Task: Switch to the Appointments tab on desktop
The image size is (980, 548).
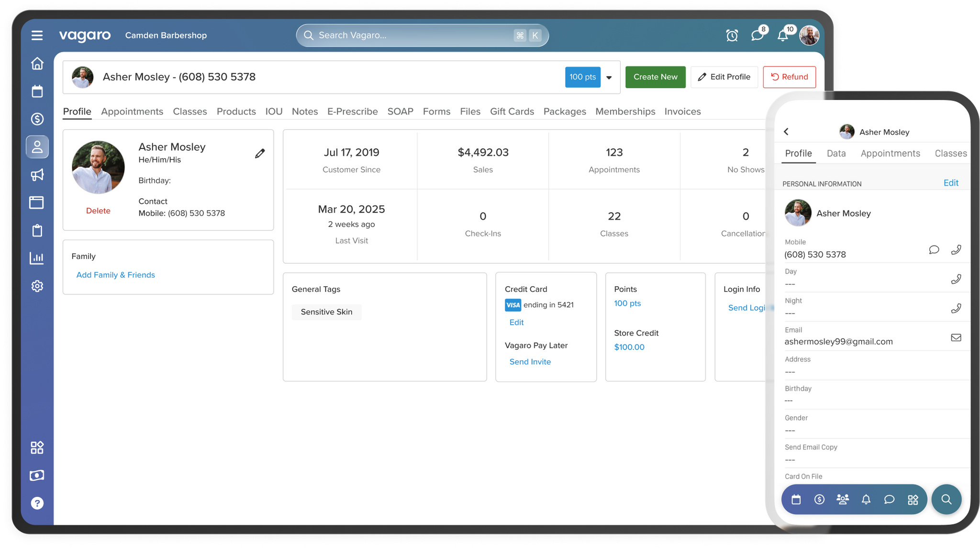Action: point(132,112)
